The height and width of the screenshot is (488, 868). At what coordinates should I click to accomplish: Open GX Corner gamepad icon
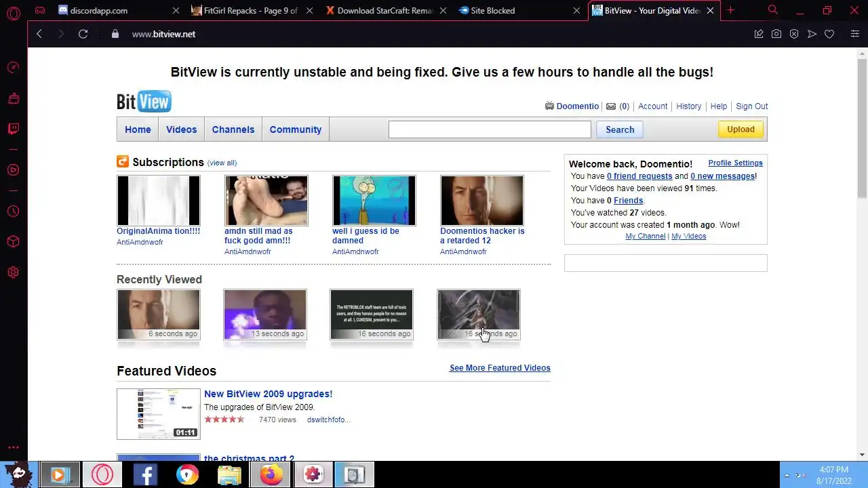(40, 11)
